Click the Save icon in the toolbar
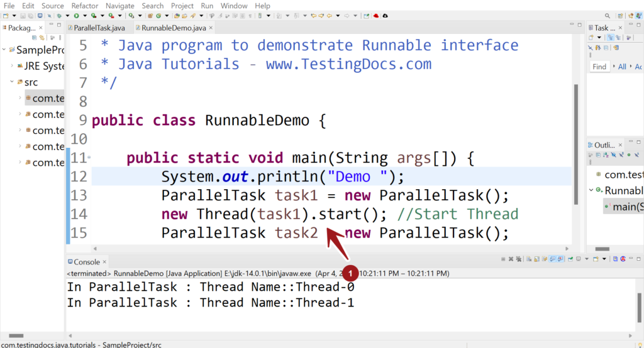The image size is (644, 348). (x=23, y=15)
